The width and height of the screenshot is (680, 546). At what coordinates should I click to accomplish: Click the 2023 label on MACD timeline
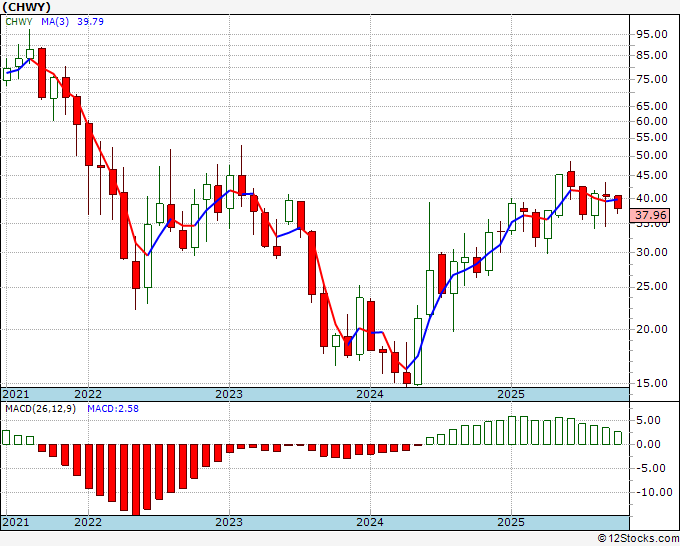pos(229,522)
